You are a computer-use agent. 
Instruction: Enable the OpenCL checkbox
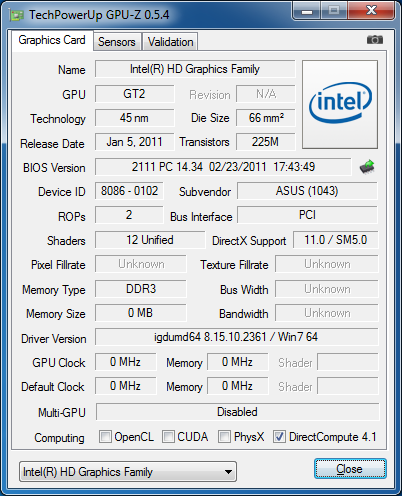click(105, 436)
